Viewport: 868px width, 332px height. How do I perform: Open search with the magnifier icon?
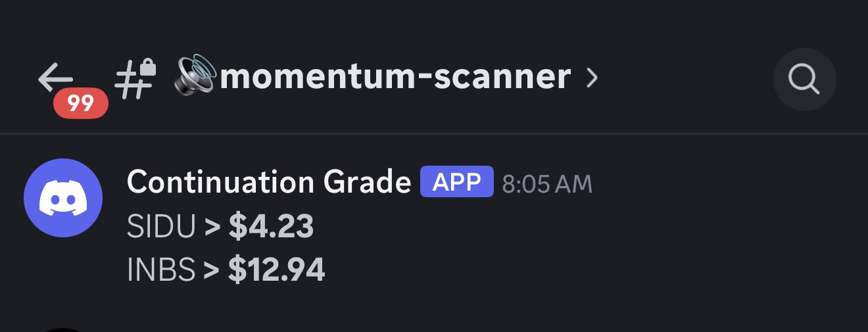coord(804,80)
